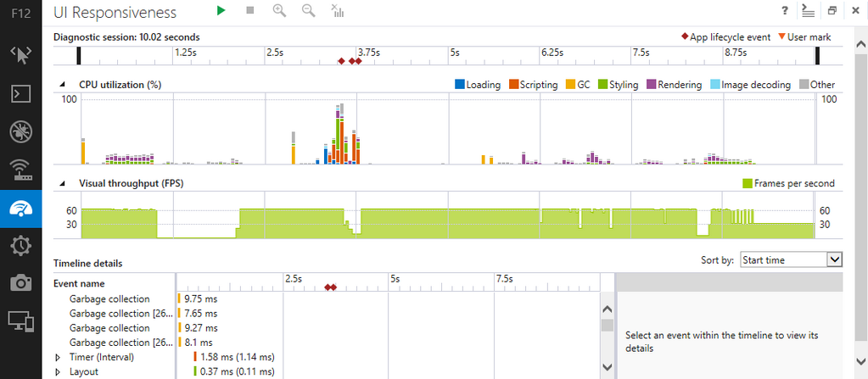Image resolution: width=868 pixels, height=379 pixels.
Task: Click the Frames per second legend swatch
Action: [x=747, y=183]
